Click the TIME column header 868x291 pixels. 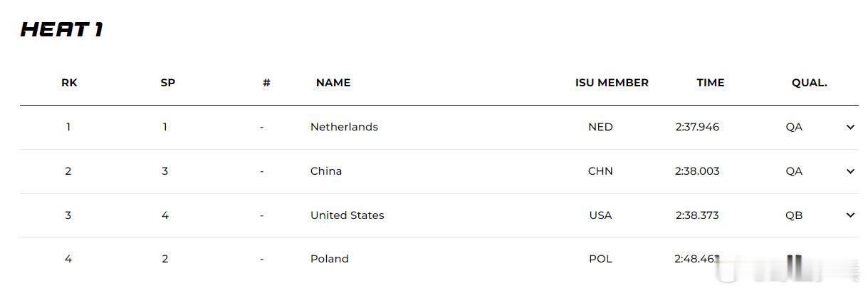[710, 83]
